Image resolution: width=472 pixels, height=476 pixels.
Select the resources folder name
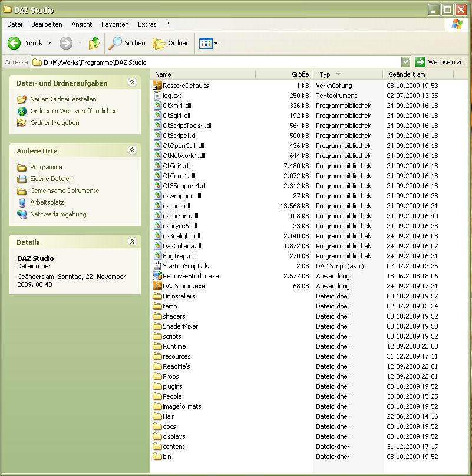[177, 356]
